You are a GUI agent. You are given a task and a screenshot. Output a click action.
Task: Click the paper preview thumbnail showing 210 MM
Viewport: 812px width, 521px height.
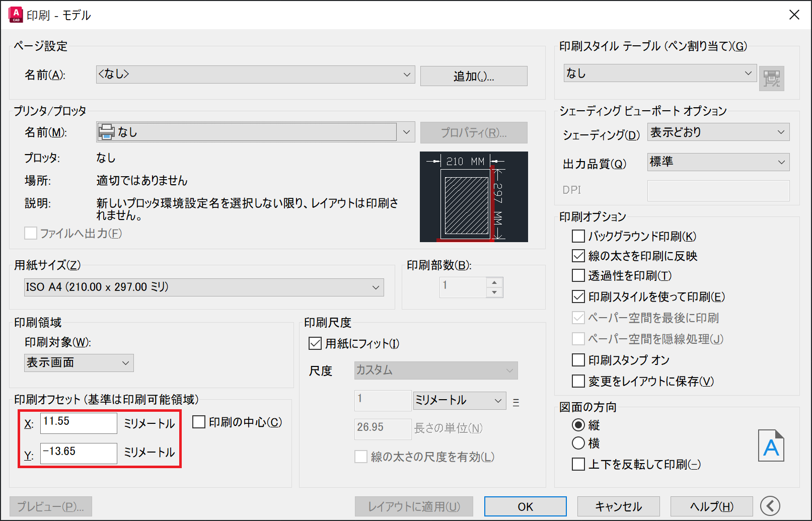[x=473, y=197]
